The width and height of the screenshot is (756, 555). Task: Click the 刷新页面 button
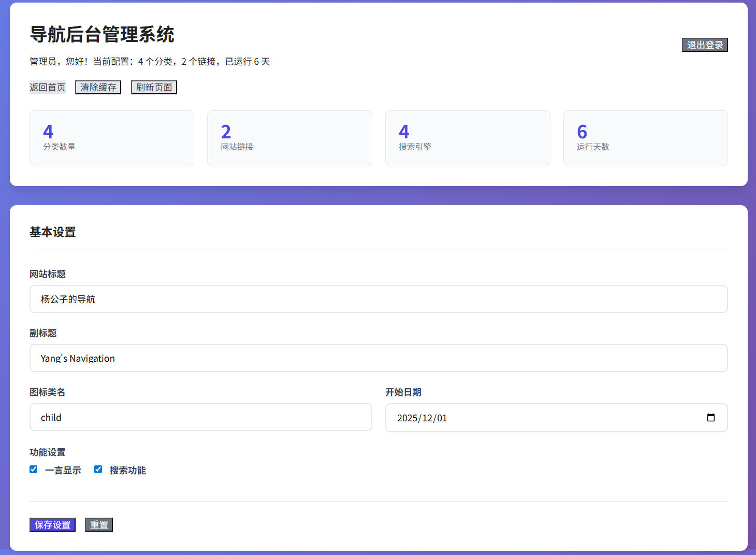(154, 88)
